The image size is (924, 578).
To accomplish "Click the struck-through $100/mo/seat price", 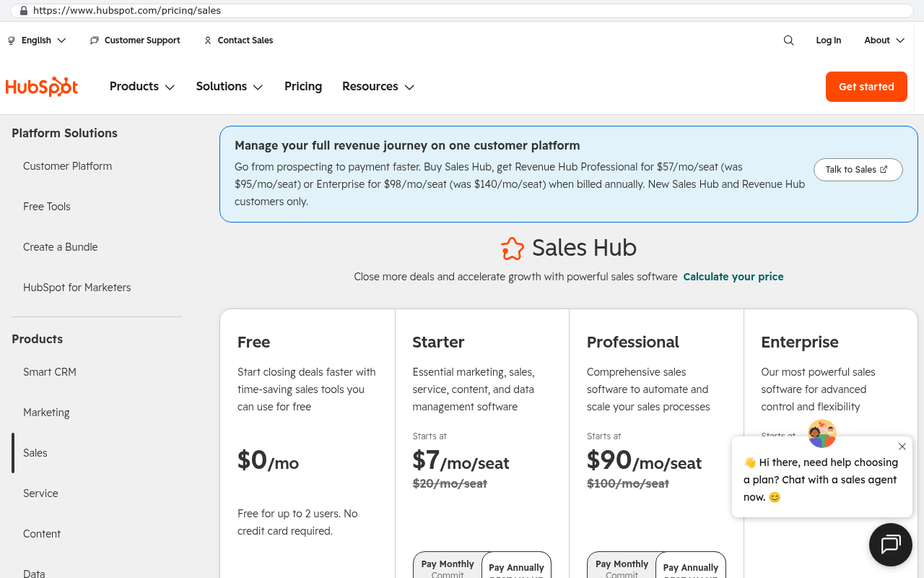I will tap(628, 483).
